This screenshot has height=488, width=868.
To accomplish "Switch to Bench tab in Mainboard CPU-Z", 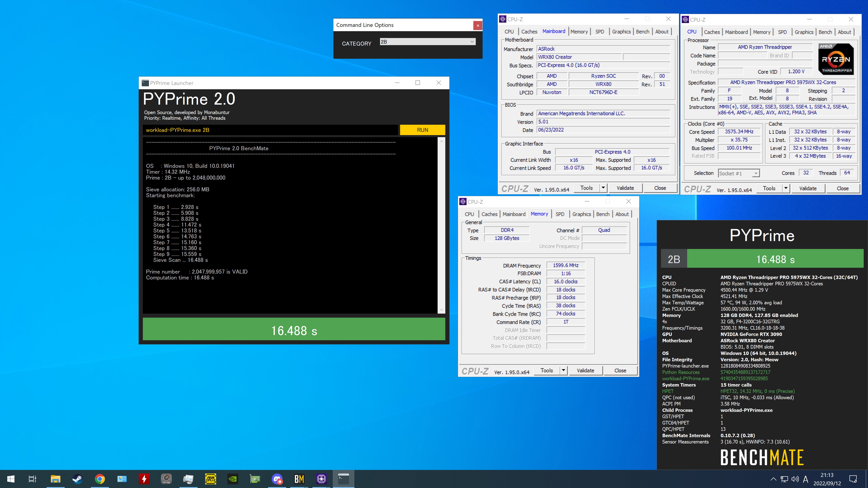I will click(643, 32).
